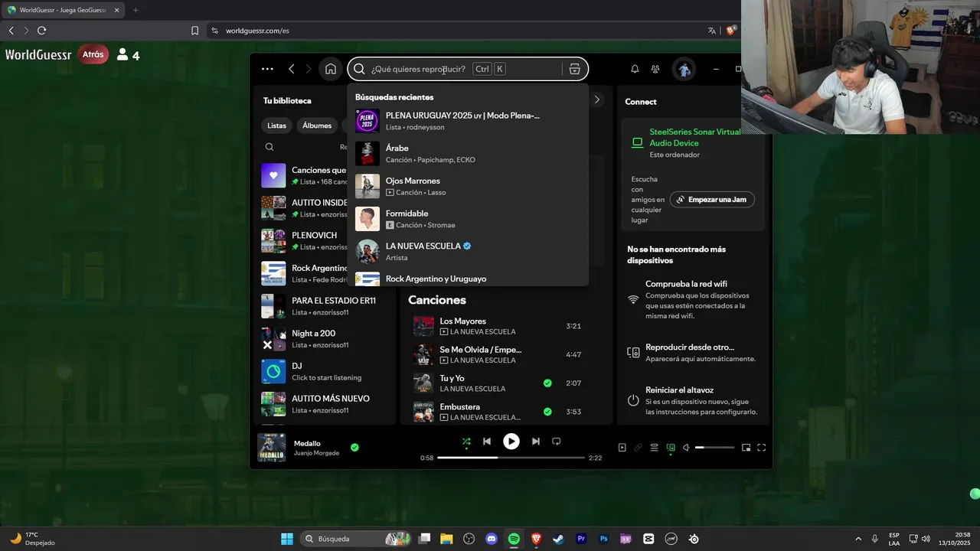Screen dimensions: 980x551
Task: Select the Álbumes filter chip
Action: pos(317,126)
